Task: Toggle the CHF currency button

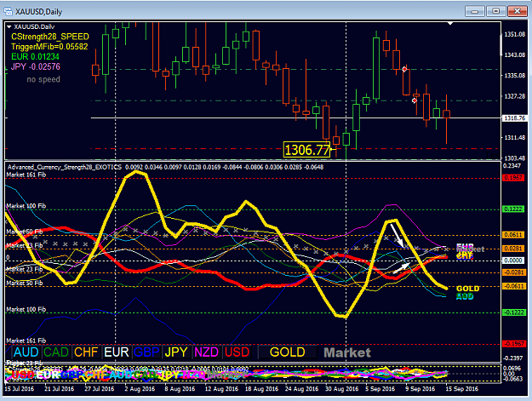Action: [86, 352]
